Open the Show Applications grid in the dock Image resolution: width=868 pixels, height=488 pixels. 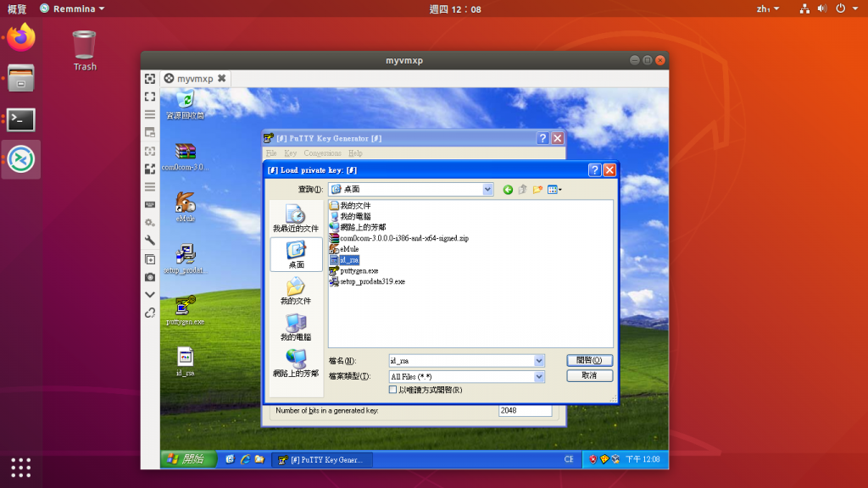pyautogui.click(x=21, y=468)
